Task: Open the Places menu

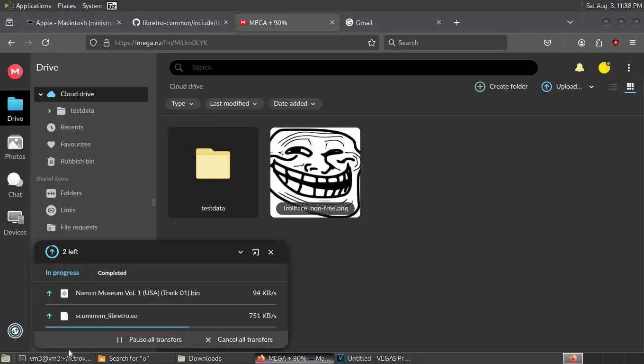Action: click(67, 6)
